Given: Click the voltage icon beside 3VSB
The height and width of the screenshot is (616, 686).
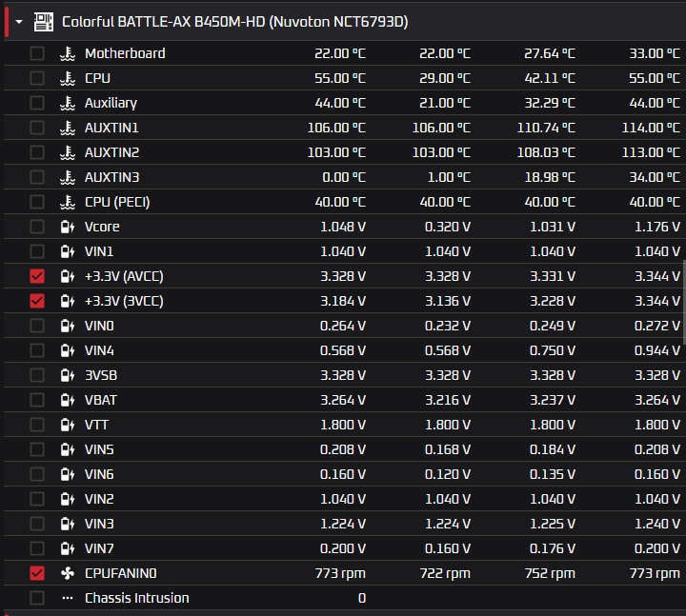Looking at the screenshot, I should (x=67, y=375).
